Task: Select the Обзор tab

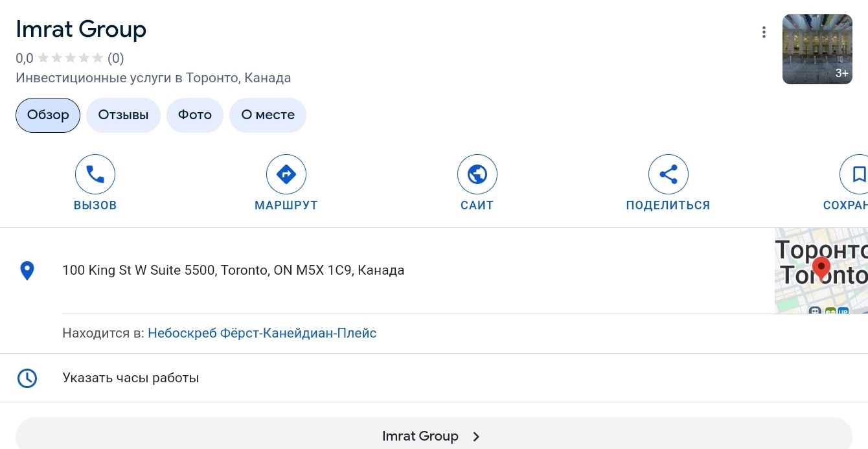Action: coord(48,115)
